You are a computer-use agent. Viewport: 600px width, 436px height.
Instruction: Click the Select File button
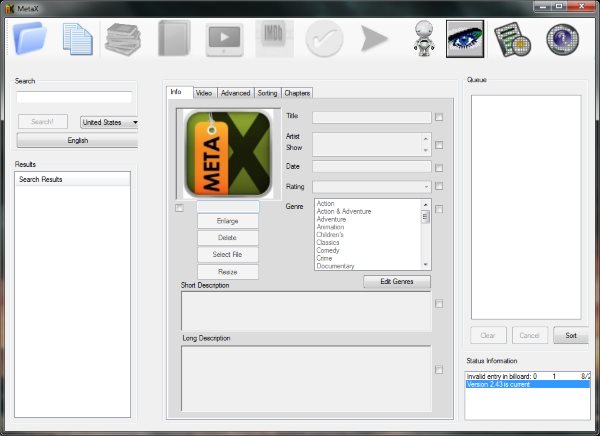[x=228, y=255]
